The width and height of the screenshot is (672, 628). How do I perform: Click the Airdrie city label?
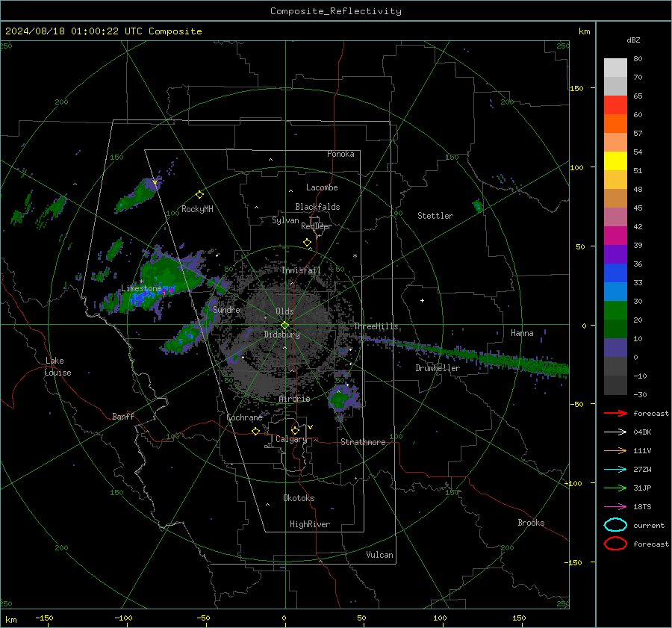pos(294,399)
